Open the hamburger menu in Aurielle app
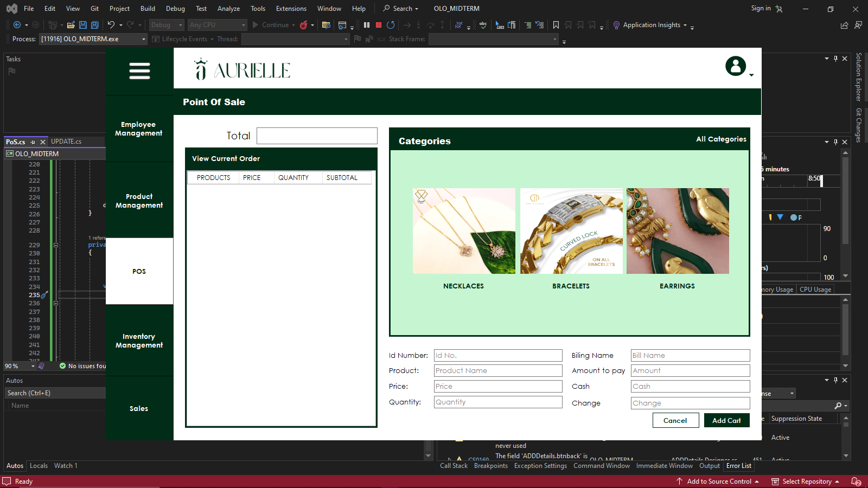868x488 pixels. [139, 71]
